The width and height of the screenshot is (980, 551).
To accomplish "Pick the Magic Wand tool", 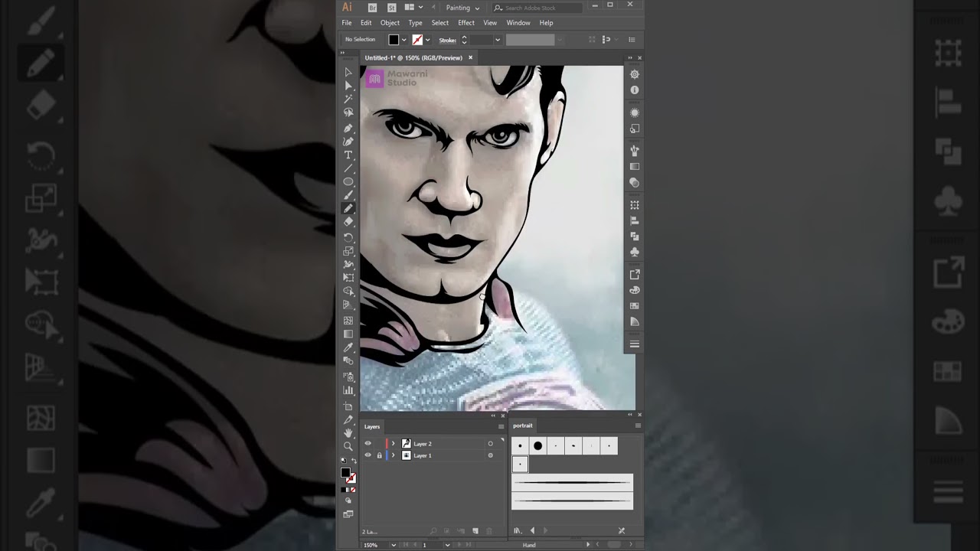I will 348,99.
